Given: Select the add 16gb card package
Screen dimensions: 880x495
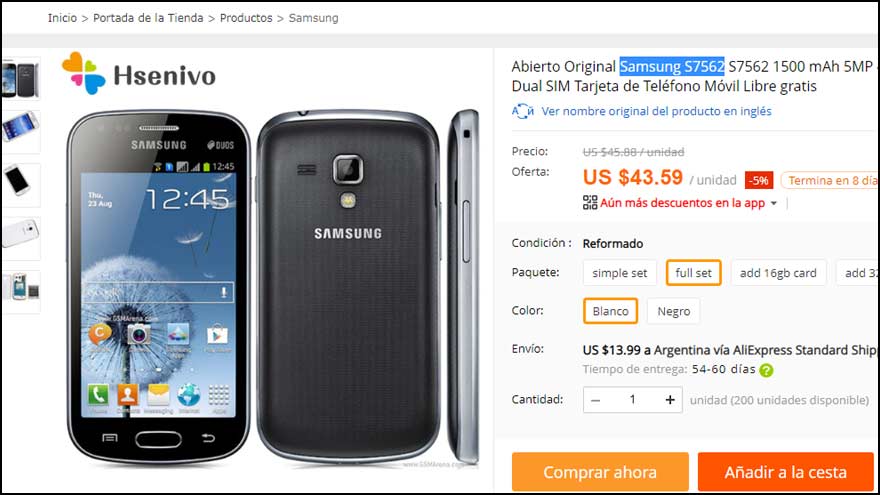Looking at the screenshot, I should 778,273.
